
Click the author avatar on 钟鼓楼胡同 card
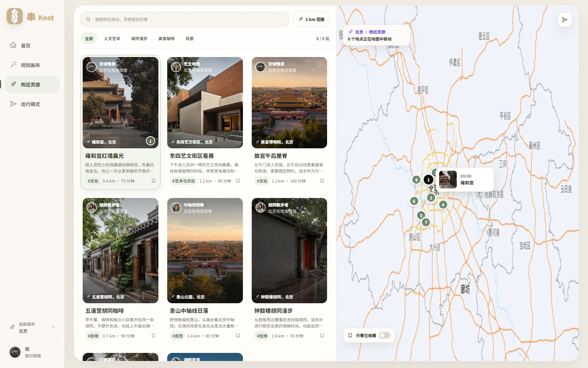pyautogui.click(x=261, y=208)
